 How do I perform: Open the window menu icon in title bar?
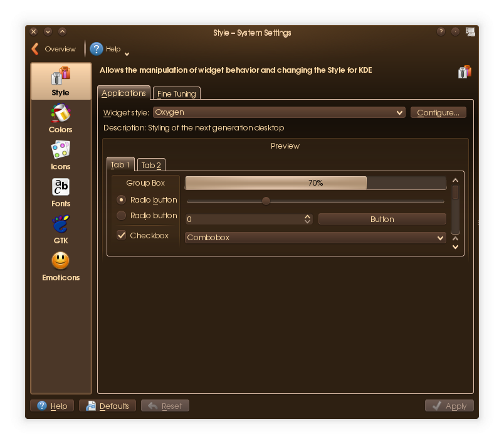click(470, 31)
